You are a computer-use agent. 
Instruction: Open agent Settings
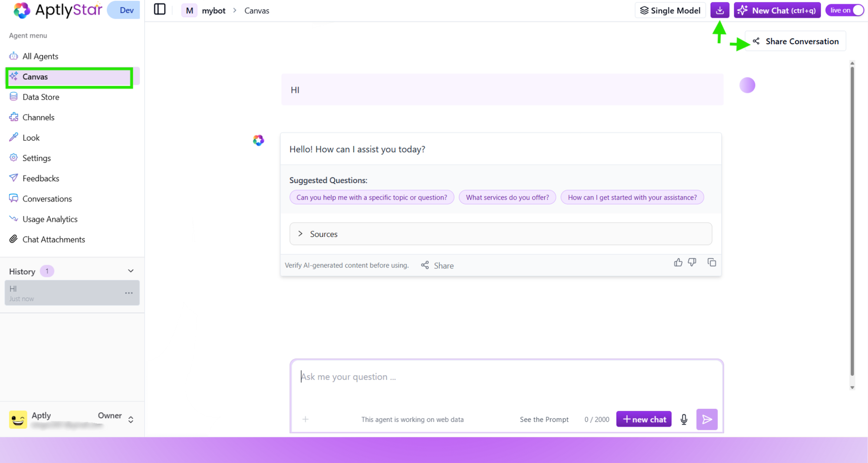pyautogui.click(x=36, y=158)
